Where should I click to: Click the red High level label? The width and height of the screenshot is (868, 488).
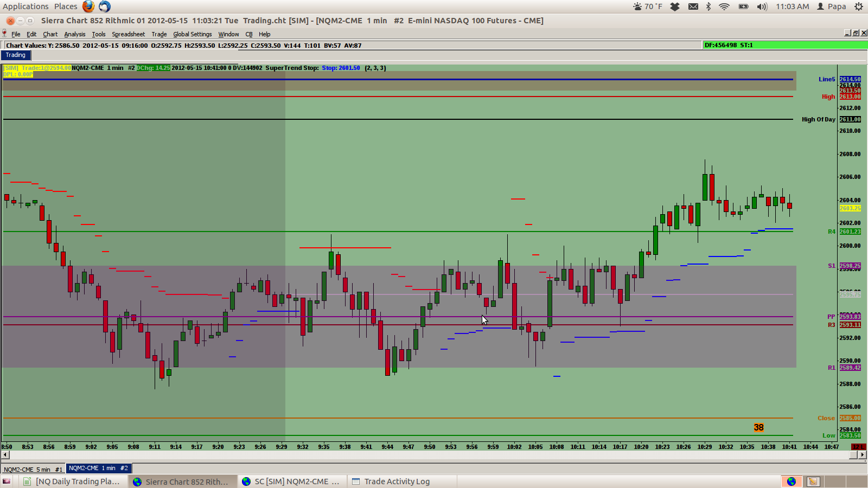828,97
